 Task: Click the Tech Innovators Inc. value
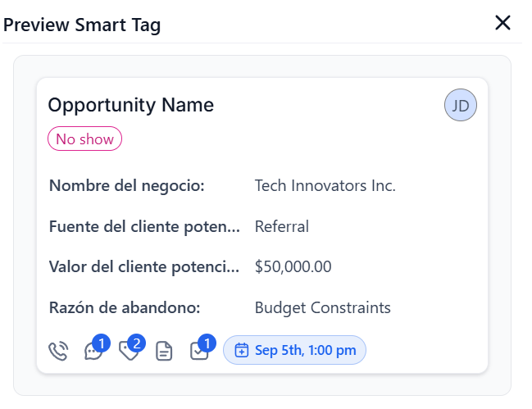coord(325,185)
